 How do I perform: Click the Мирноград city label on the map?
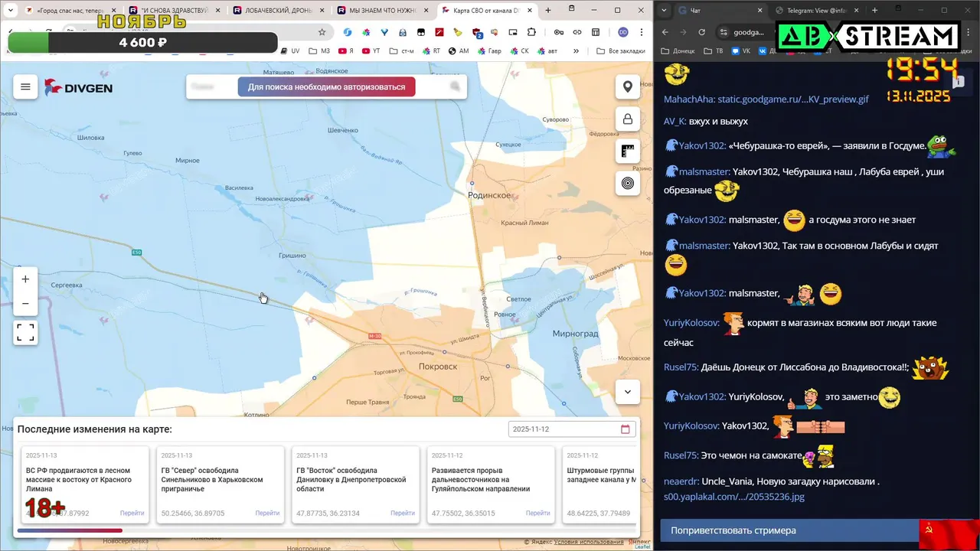point(575,334)
